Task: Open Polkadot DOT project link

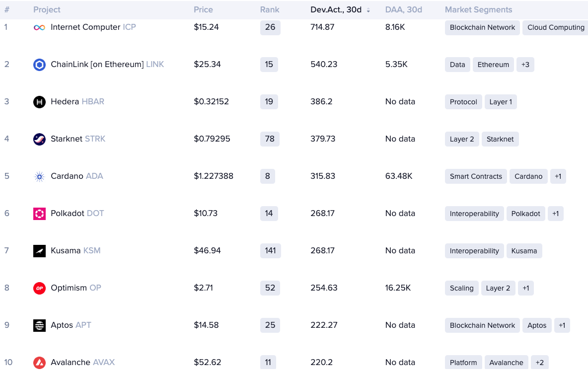Action: point(77,213)
